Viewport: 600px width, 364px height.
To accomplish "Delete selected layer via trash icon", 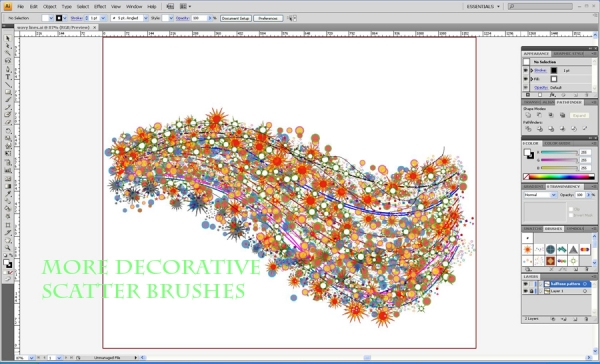I will 587,319.
